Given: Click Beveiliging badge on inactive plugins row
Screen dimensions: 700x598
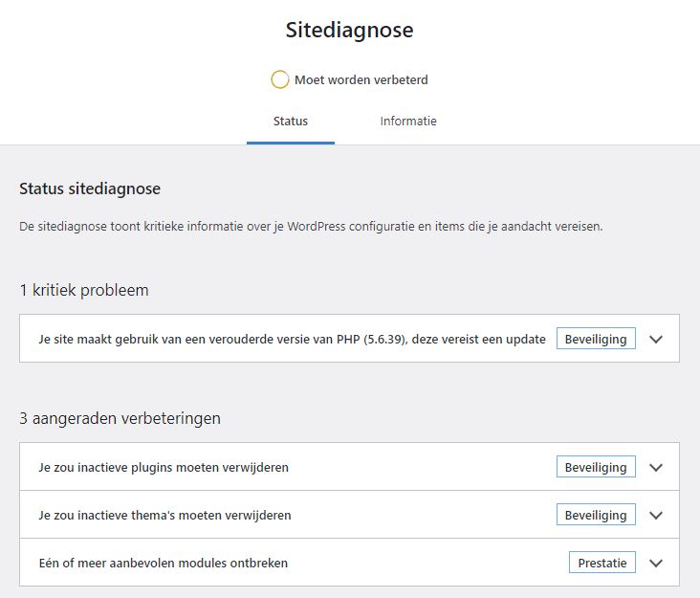Looking at the screenshot, I should coord(596,467).
